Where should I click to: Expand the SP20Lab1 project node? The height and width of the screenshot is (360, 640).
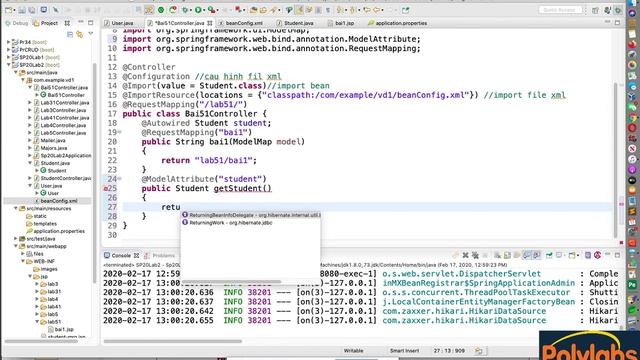[9, 57]
